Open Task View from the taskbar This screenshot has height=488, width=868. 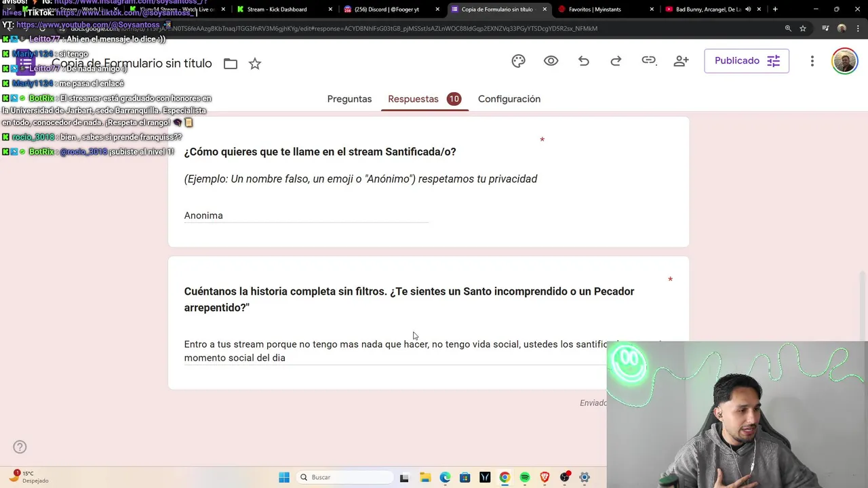[404, 477]
